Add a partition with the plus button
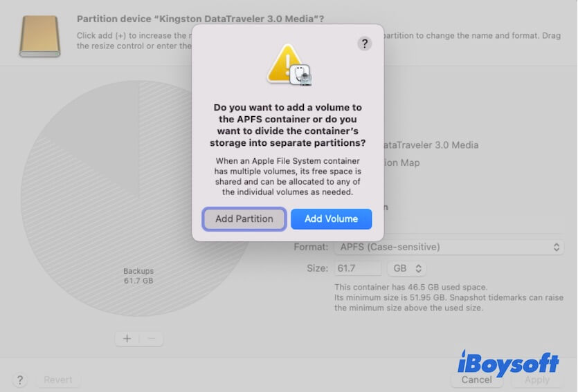 pyautogui.click(x=127, y=338)
